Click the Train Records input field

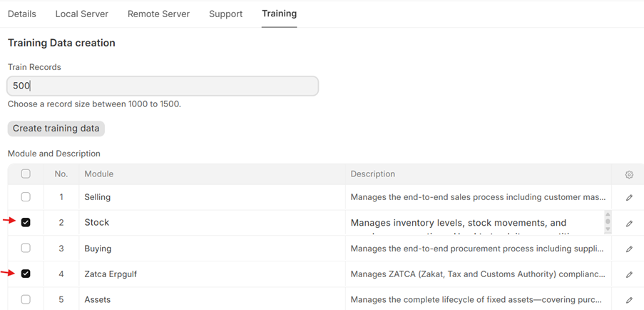(x=163, y=86)
